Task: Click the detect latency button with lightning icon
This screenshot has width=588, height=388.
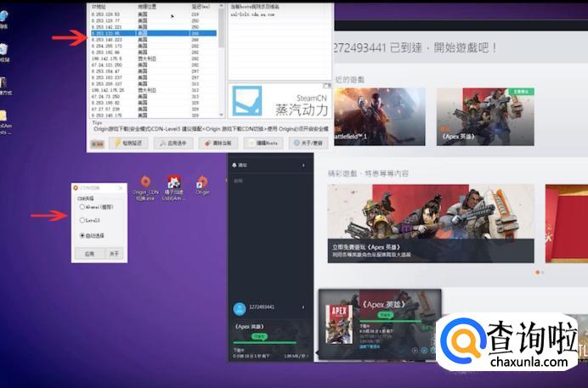Action: [127, 143]
